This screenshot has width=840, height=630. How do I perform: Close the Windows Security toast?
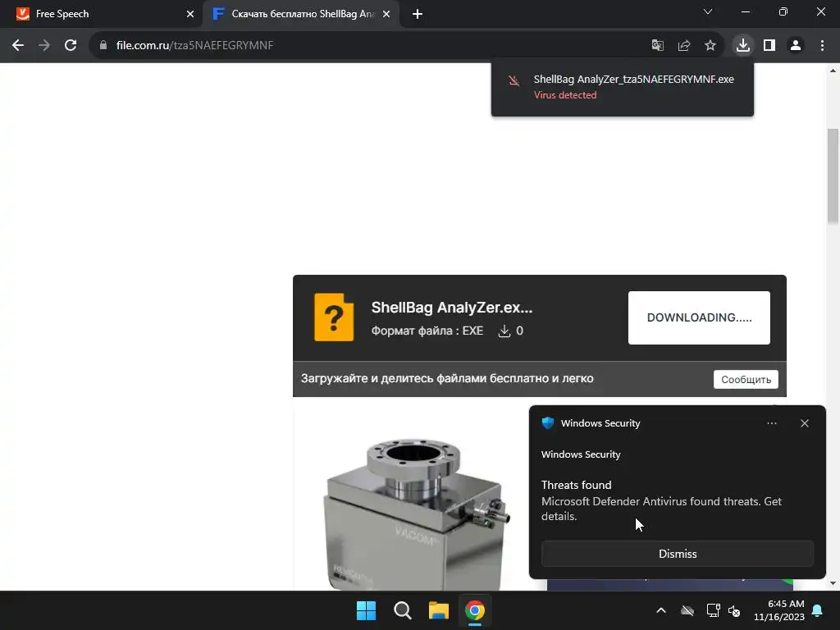point(805,423)
